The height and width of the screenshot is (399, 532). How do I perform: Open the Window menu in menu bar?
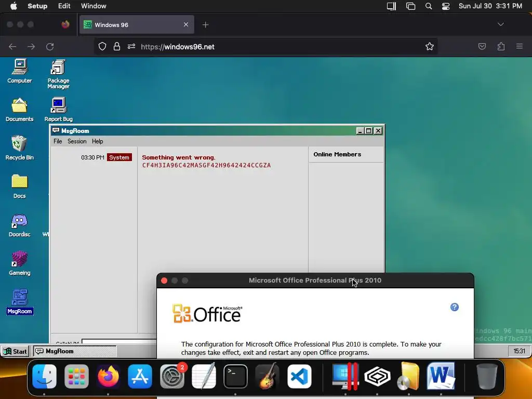coord(94,6)
